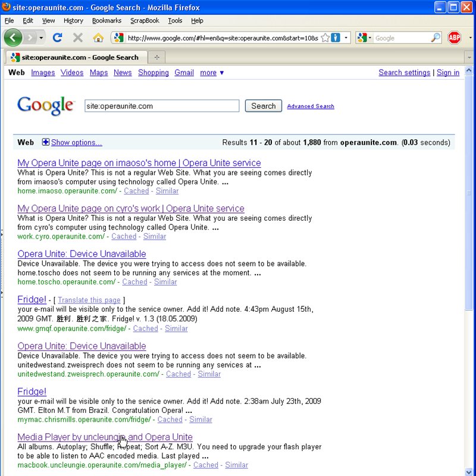This screenshot has width=476, height=476.
Task: Click the Google query field with site:operaunite.com
Action: click(x=162, y=106)
